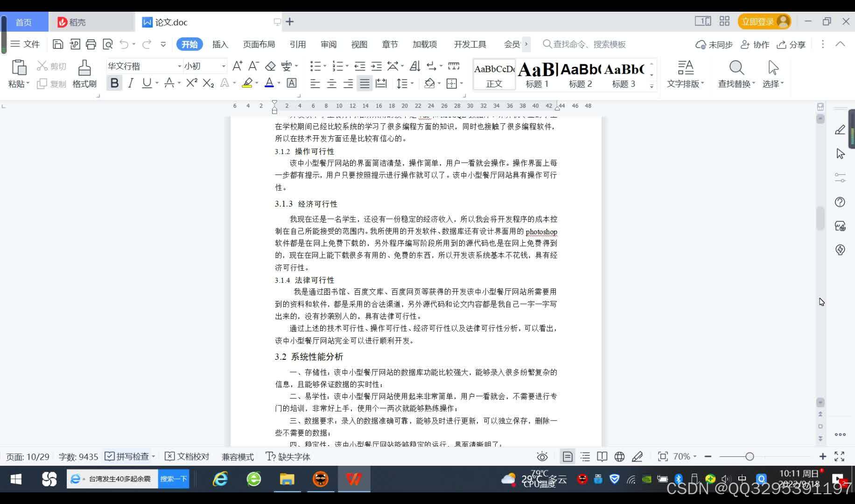Click 文档校对 in status bar
Image resolution: width=855 pixels, height=504 pixels.
point(187,457)
